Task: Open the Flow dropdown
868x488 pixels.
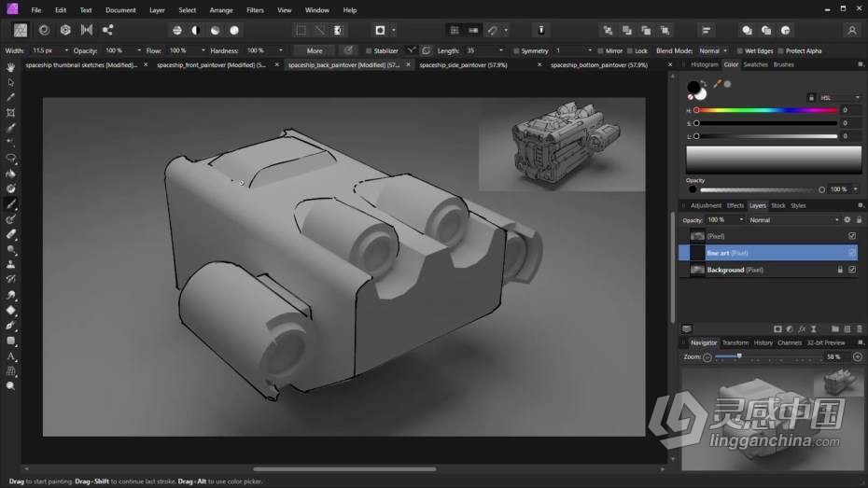Action: pyautogui.click(x=203, y=50)
